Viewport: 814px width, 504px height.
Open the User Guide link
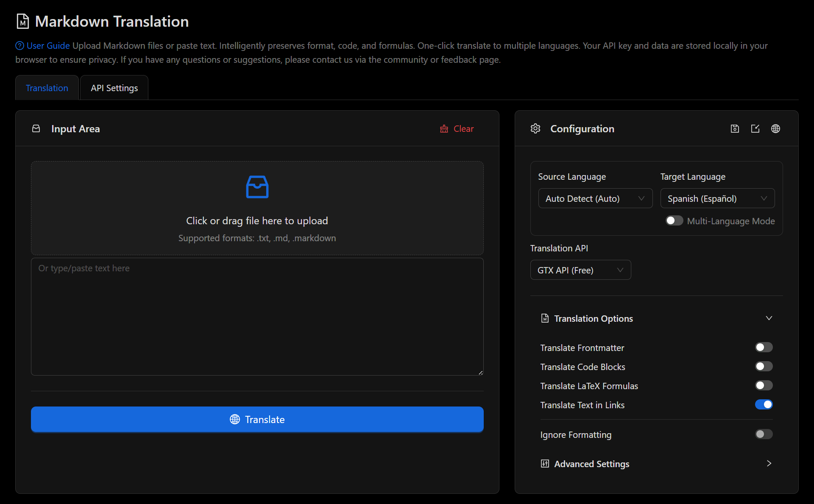pyautogui.click(x=47, y=45)
